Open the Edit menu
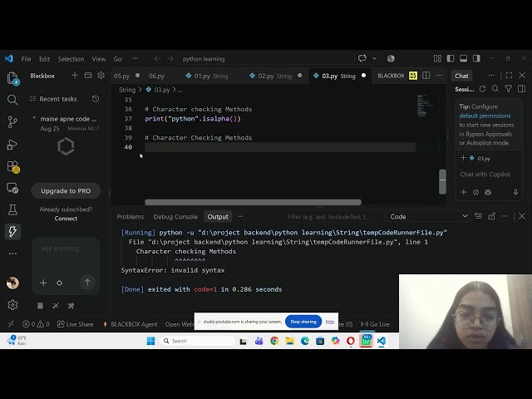The width and height of the screenshot is (532, 399). (44, 59)
